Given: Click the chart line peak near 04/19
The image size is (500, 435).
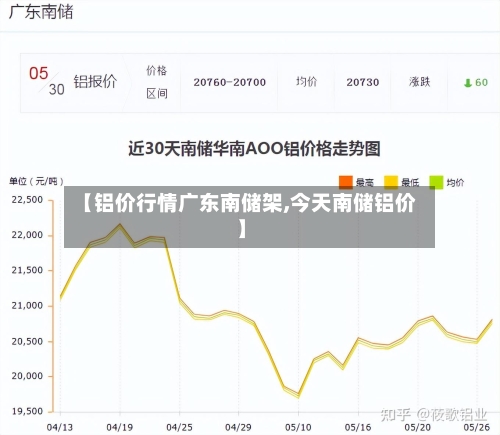Looking at the screenshot, I should 120,226.
